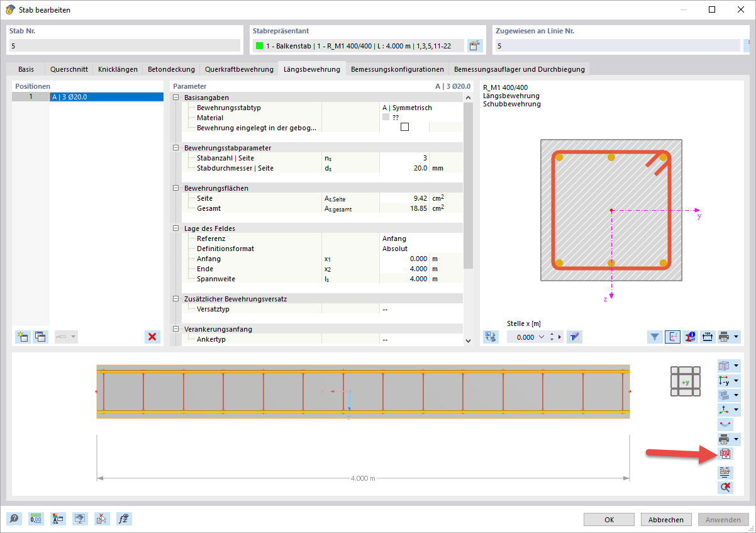Screen dimensions: 756x533
Task: Click the -y view direction icon
Action: 724,380
